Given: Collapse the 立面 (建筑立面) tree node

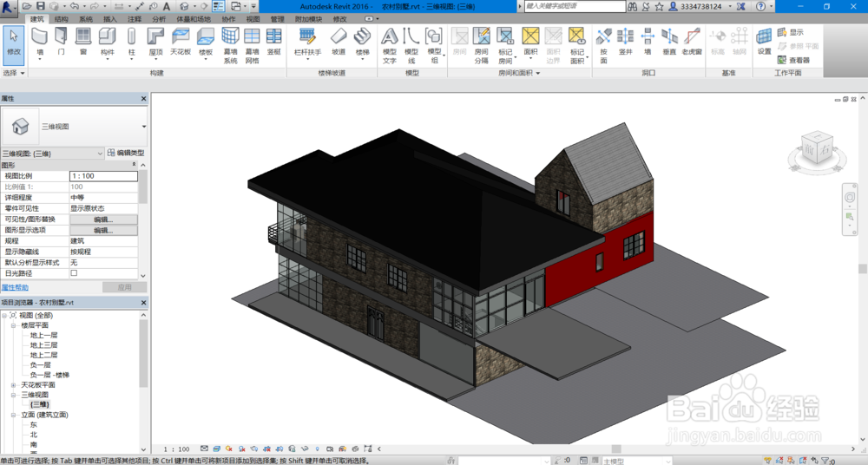Looking at the screenshot, I should (13, 415).
